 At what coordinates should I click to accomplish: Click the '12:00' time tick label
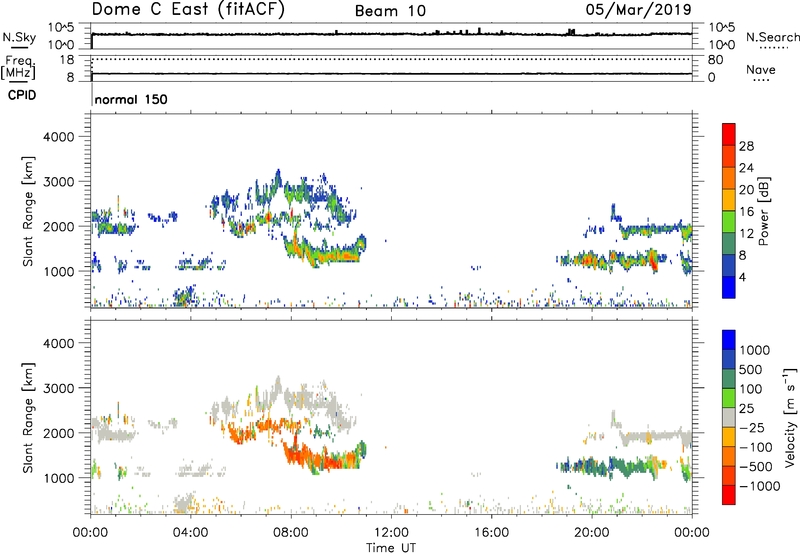tap(391, 533)
